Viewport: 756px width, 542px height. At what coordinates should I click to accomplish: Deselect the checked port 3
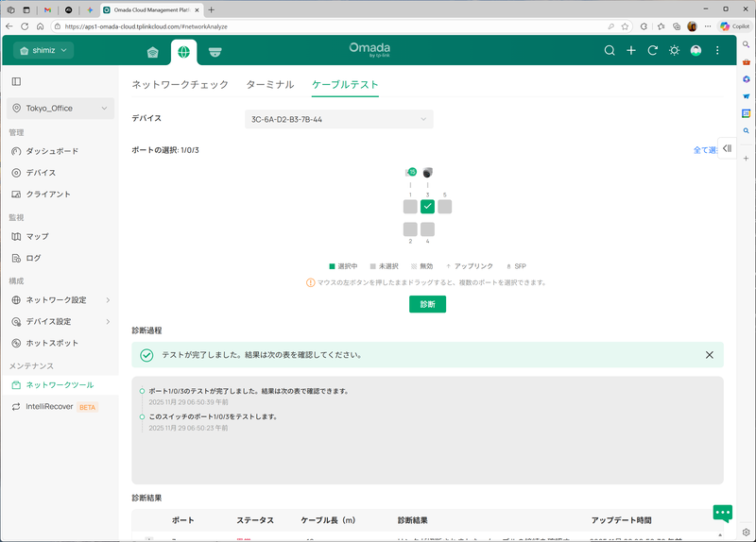tap(428, 207)
